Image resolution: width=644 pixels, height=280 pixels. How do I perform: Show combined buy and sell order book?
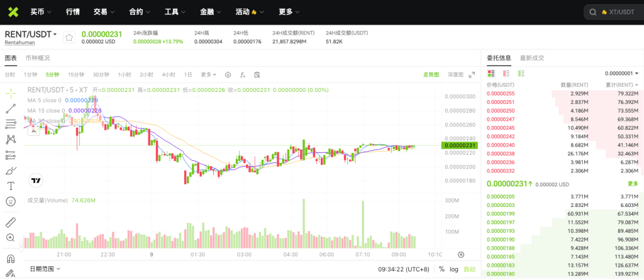(x=491, y=74)
